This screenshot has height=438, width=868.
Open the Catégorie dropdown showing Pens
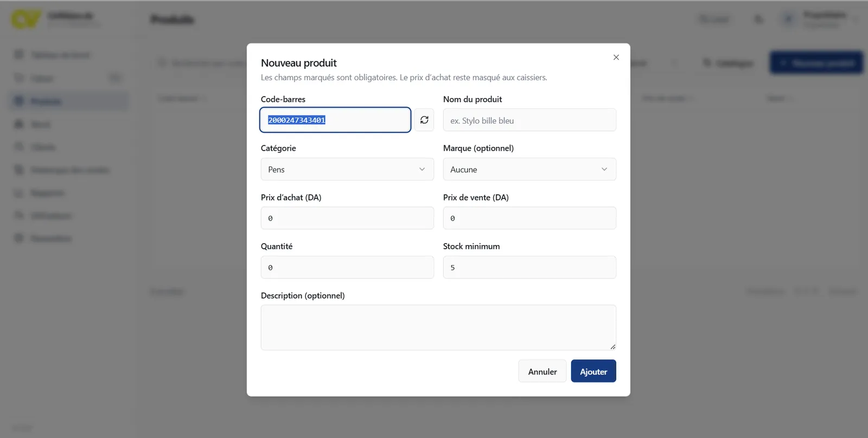point(347,169)
